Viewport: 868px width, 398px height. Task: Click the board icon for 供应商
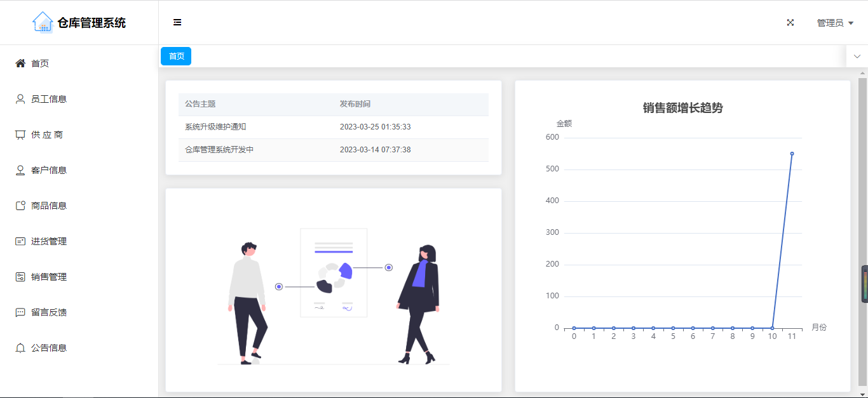point(20,135)
